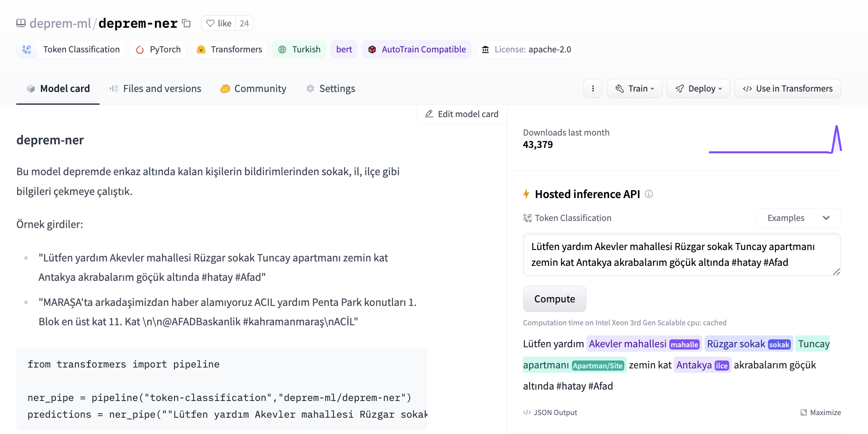Viewport: 868px width, 434px height.
Task: Open the deprem-ml organization link
Action: 60,23
